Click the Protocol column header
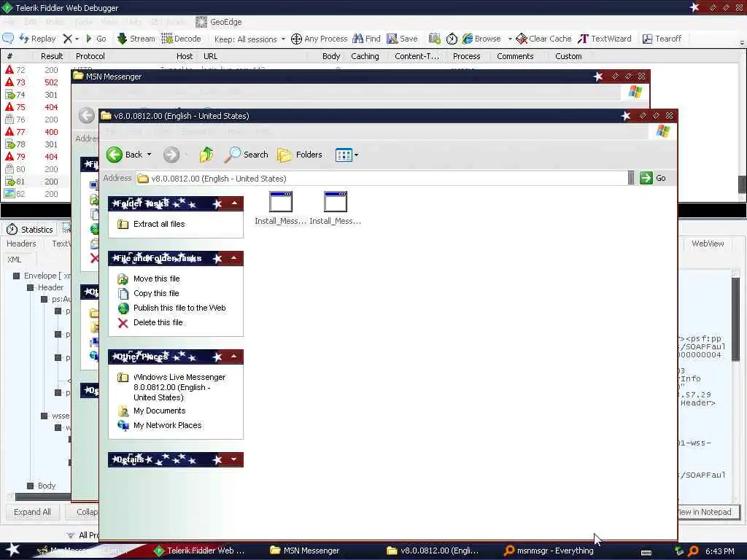Image resolution: width=747 pixels, height=560 pixels. click(x=90, y=56)
